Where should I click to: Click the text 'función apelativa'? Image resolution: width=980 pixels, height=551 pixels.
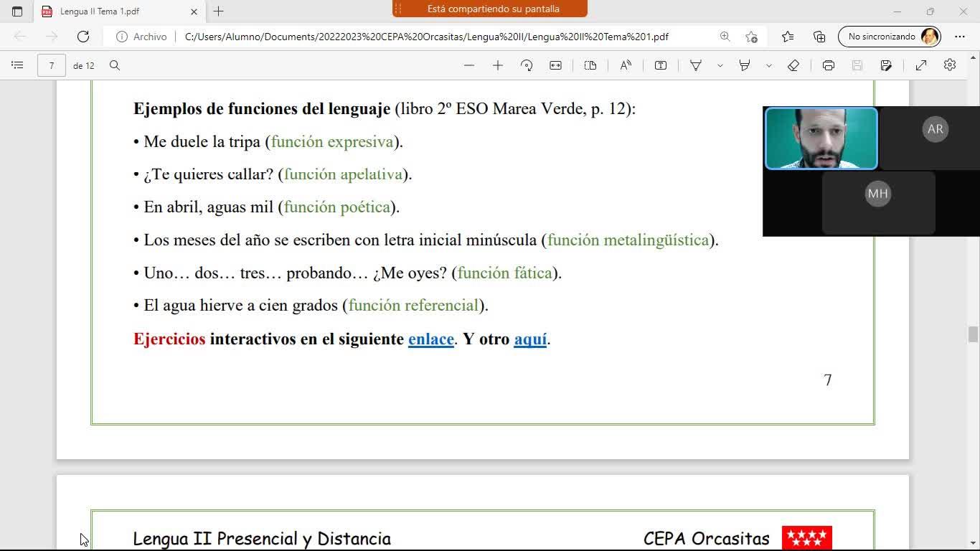tap(344, 174)
